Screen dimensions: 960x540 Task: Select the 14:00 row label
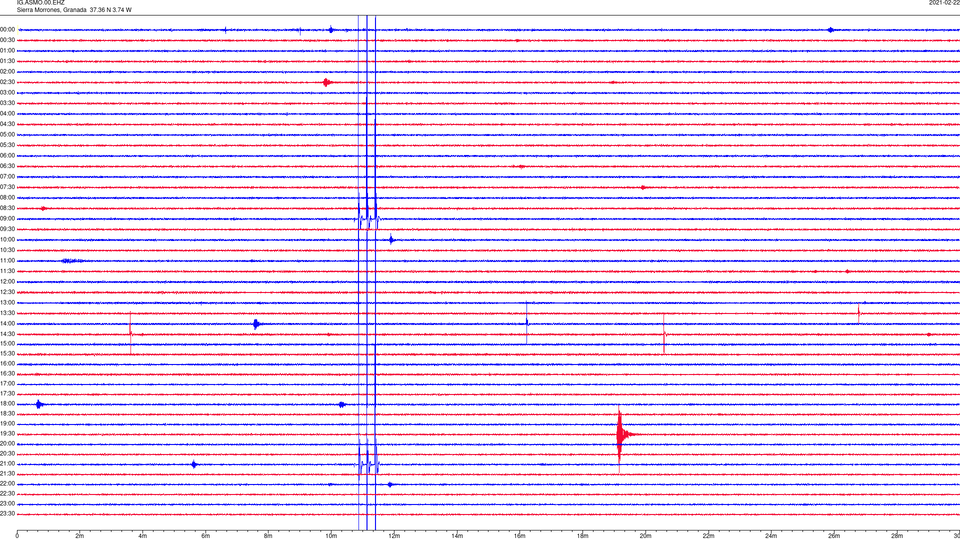[x=7, y=323]
